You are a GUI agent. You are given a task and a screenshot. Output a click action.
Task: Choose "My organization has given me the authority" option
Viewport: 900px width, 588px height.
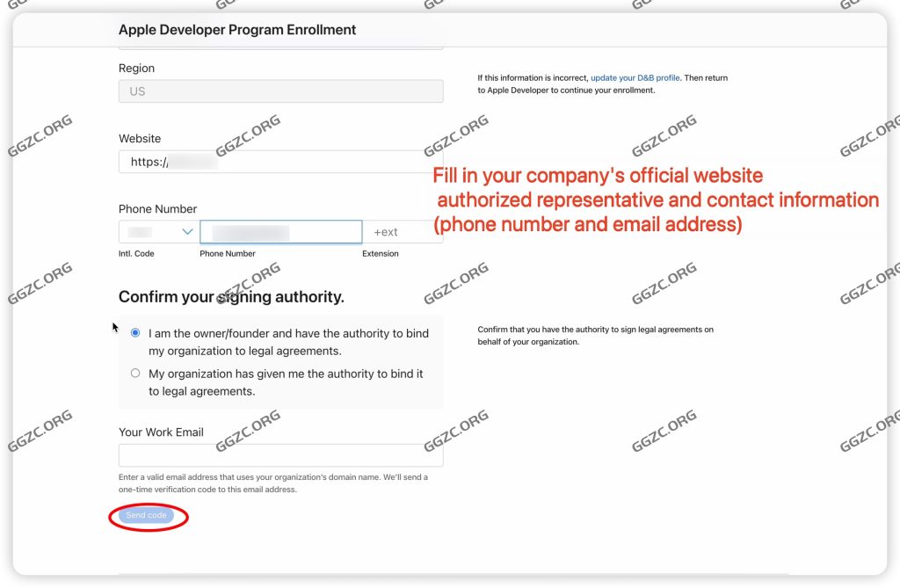click(134, 373)
